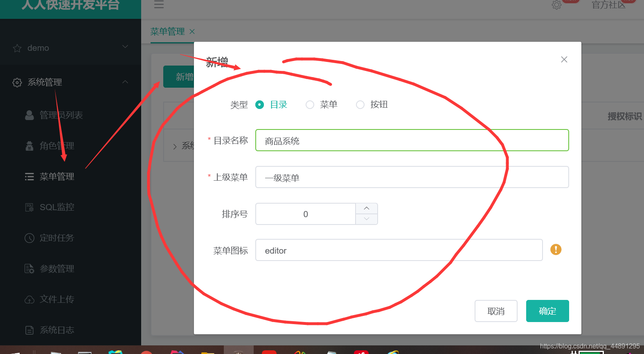The image size is (644, 354).
Task: Select the 目录 radio button
Action: click(x=259, y=105)
